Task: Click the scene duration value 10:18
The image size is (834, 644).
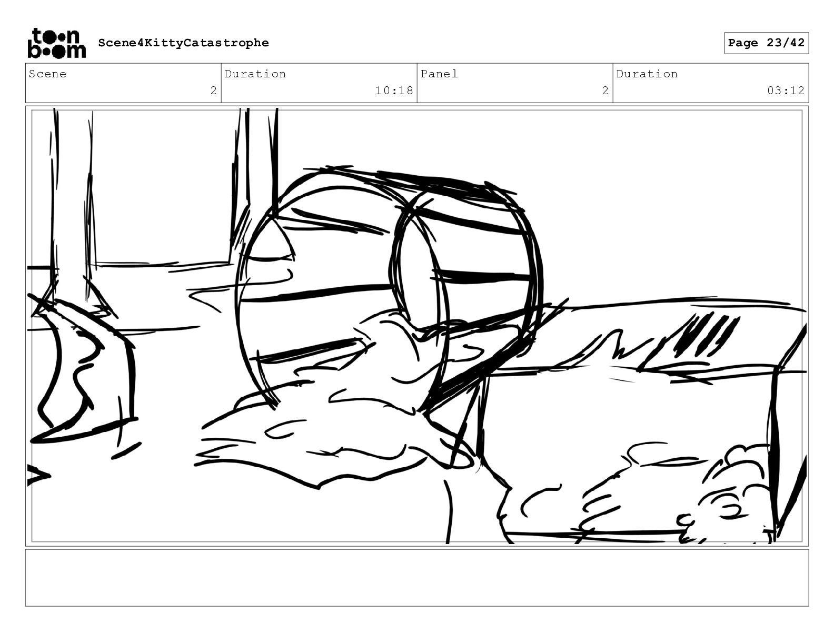Action: 394,90
